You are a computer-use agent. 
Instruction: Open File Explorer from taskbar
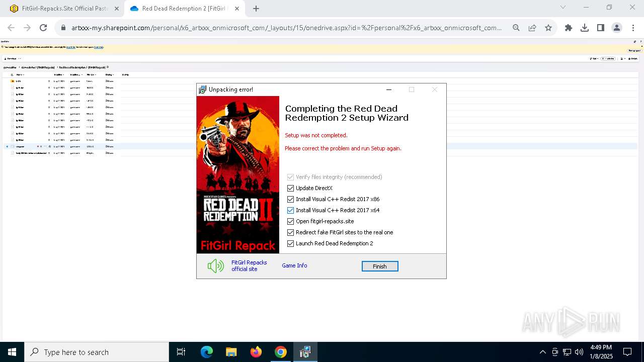pos(231,352)
